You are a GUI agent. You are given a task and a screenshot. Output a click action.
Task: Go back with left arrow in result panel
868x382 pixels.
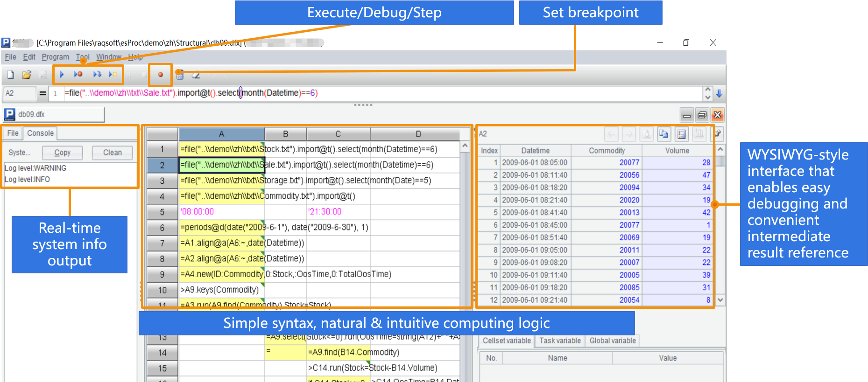tap(611, 134)
